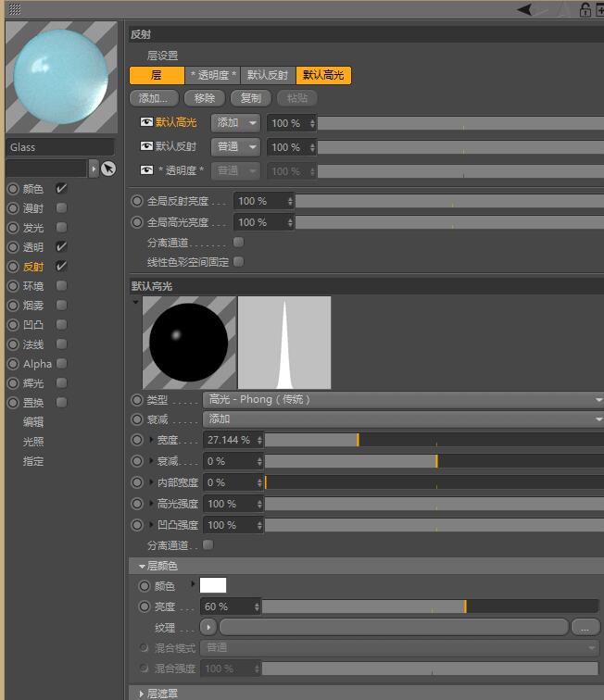The height and width of the screenshot is (700, 604).
Task: Click the Glass material preview sphere
Action: (x=61, y=77)
